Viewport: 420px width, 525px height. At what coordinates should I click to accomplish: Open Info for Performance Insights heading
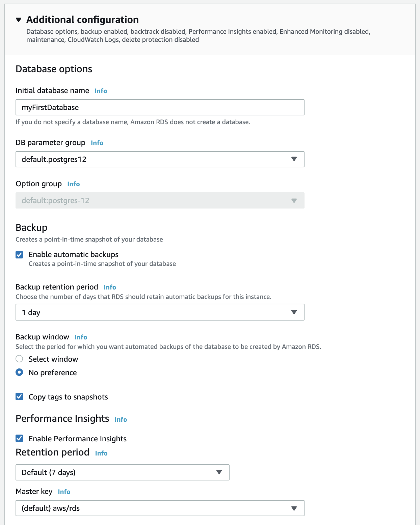(121, 420)
